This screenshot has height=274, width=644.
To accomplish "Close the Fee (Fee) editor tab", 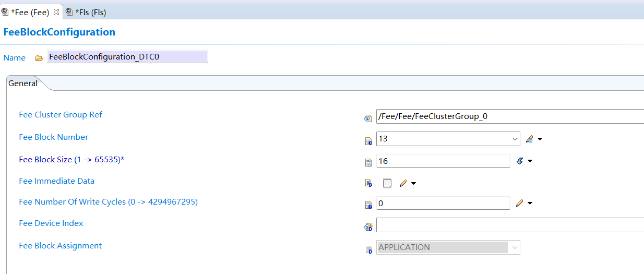I will point(56,12).
